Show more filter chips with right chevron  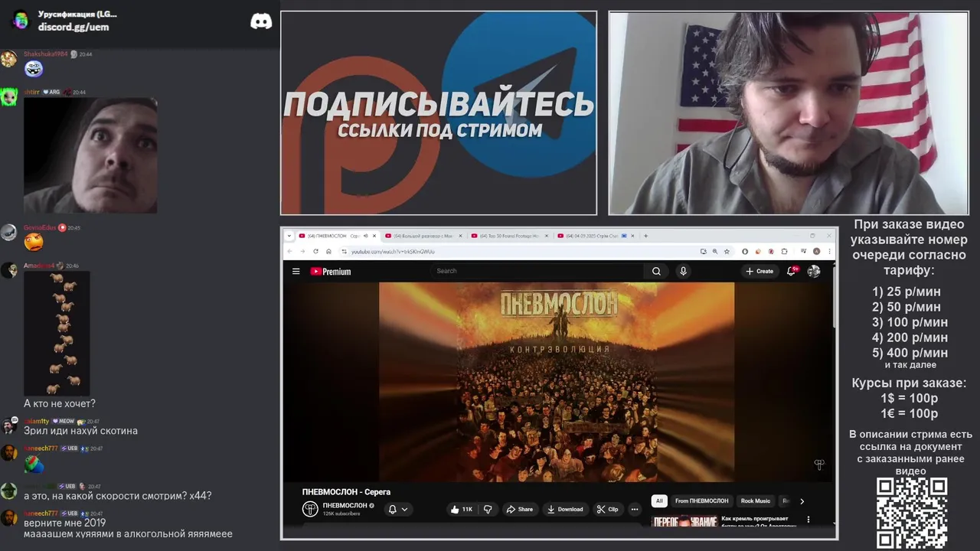coord(802,501)
